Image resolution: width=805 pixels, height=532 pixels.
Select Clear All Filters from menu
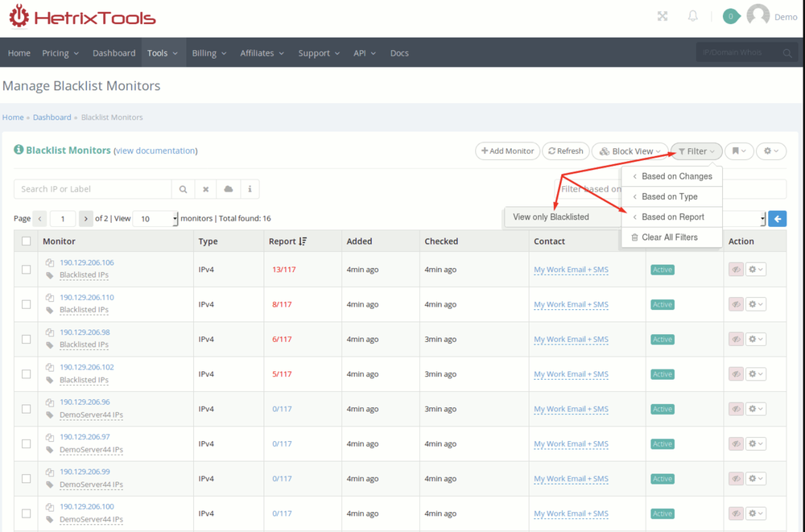coord(669,237)
